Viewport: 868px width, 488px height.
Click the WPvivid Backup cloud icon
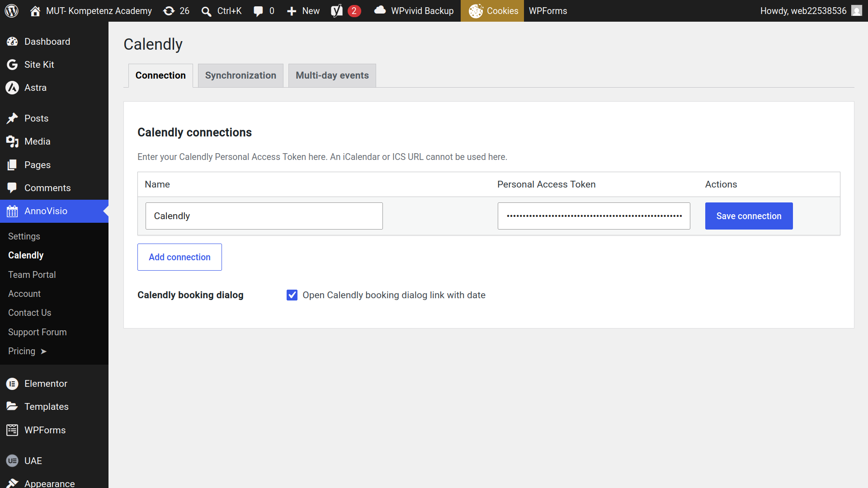click(x=380, y=10)
